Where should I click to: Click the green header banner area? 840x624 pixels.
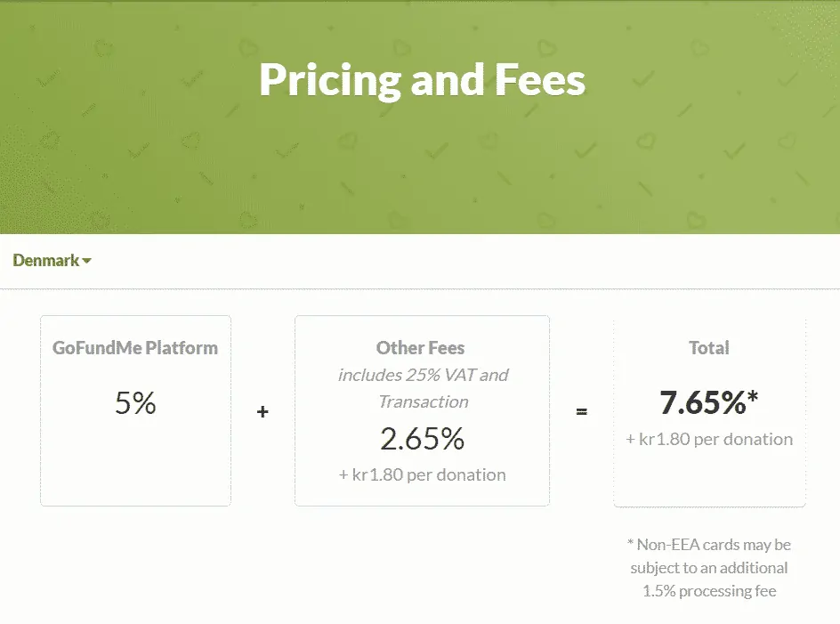(420, 169)
